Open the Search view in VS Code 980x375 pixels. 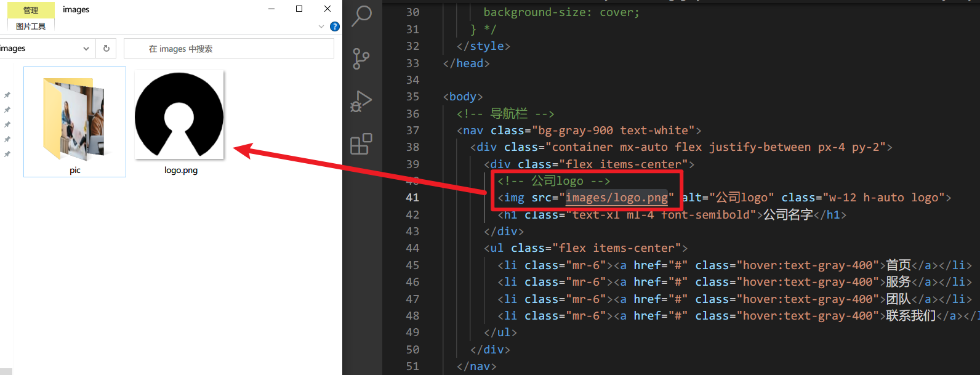coord(361,15)
